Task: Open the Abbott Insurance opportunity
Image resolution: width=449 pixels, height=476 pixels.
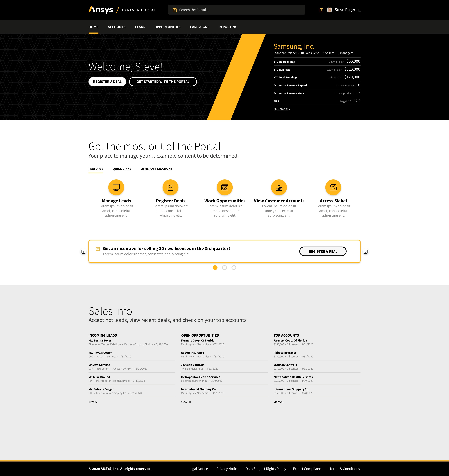Action: click(192, 353)
